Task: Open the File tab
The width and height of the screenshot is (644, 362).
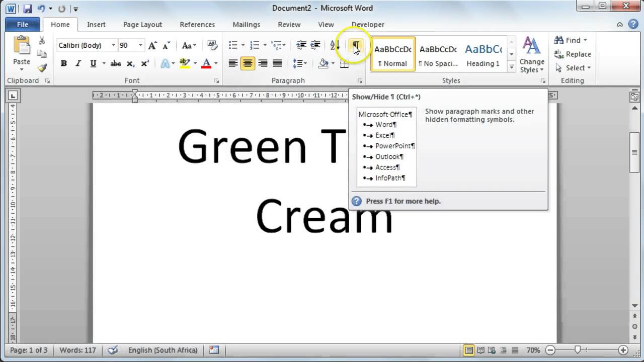Action: [x=23, y=25]
